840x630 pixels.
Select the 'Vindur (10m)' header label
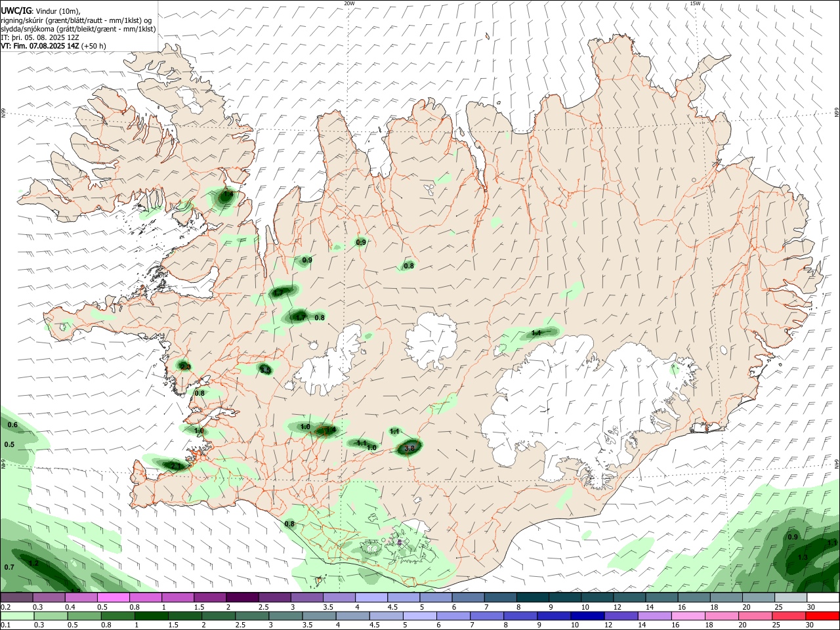click(57, 11)
